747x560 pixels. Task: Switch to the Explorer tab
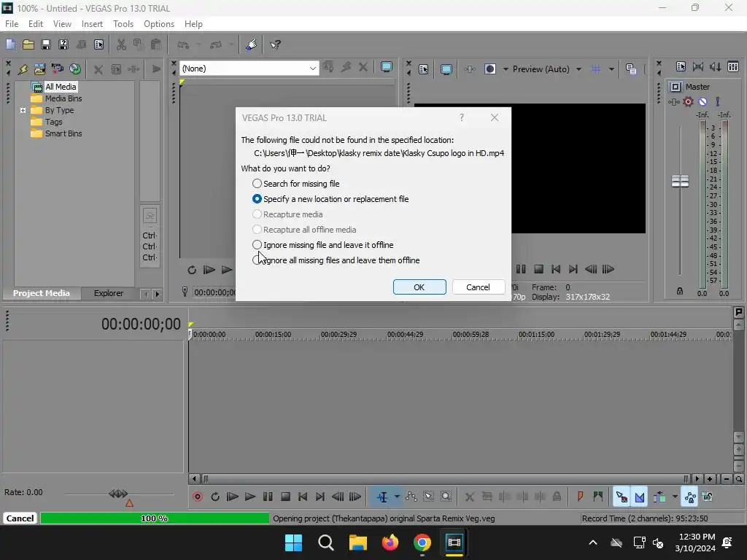pyautogui.click(x=109, y=293)
